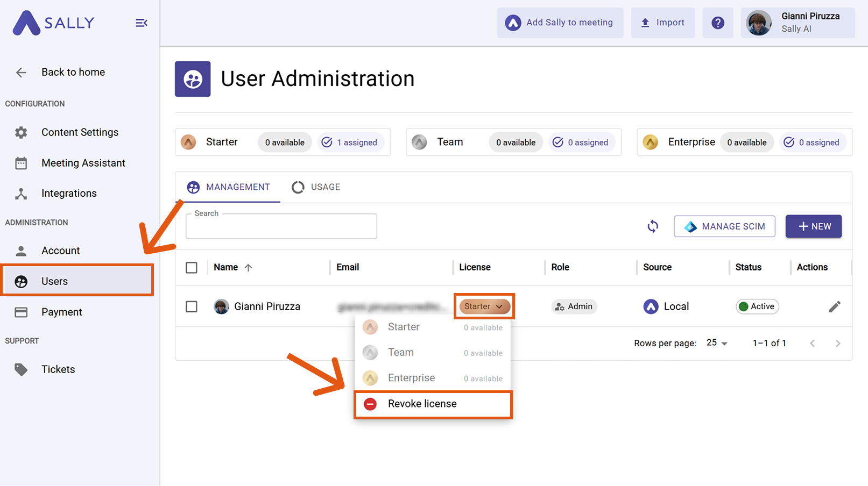The height and width of the screenshot is (486, 868).
Task: Collapse the sidebar with the toggle icon
Action: pos(141,23)
